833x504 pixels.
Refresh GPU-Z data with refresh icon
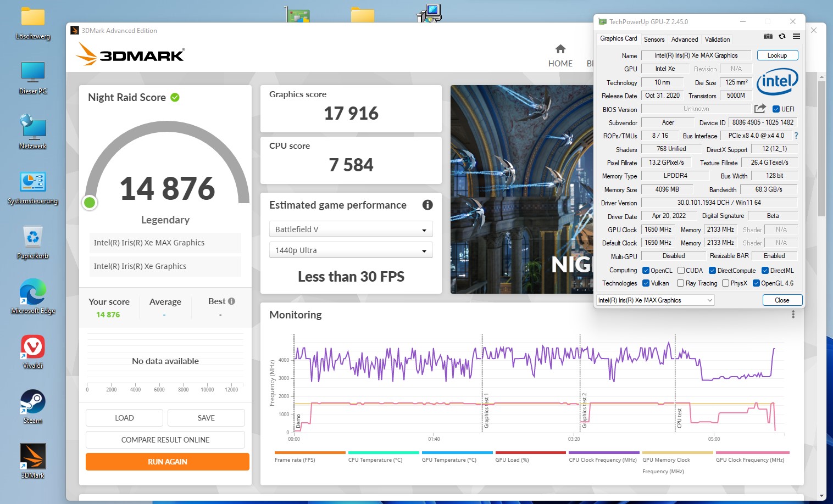pos(782,36)
